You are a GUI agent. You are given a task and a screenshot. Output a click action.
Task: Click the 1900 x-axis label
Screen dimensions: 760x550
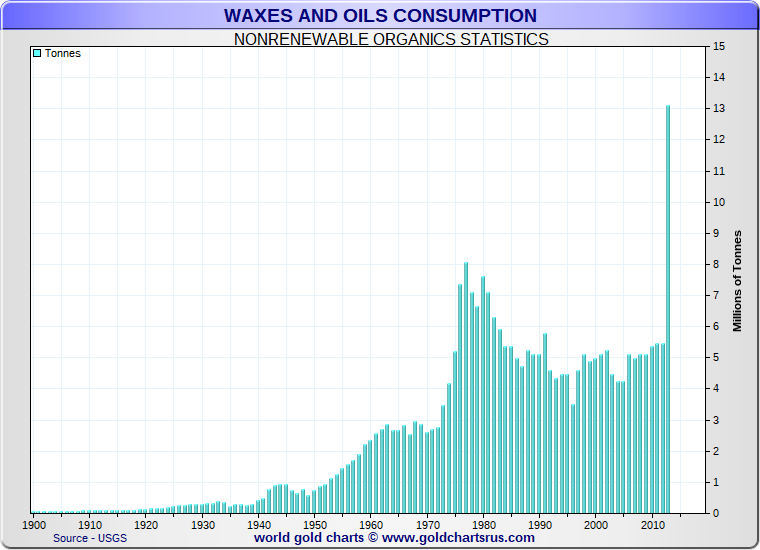tap(34, 524)
